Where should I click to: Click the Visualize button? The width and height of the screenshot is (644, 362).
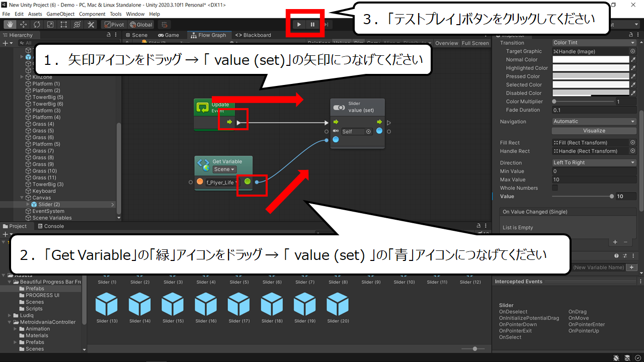594,131
